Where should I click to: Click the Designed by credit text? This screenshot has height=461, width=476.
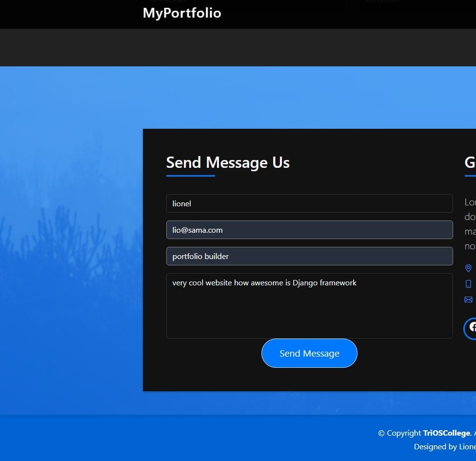point(444,447)
